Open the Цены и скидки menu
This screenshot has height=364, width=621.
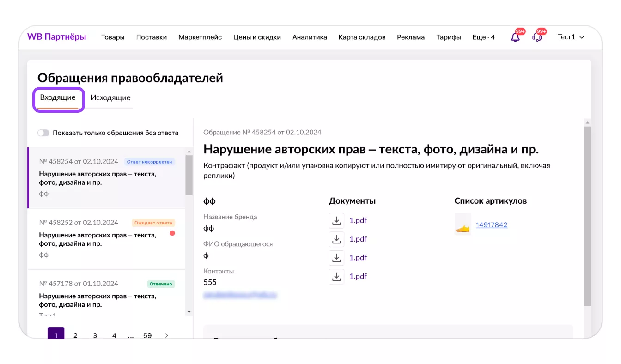pos(257,37)
